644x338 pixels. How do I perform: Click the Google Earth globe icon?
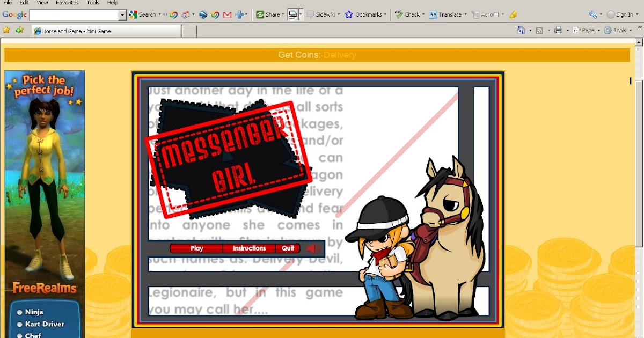click(x=203, y=14)
